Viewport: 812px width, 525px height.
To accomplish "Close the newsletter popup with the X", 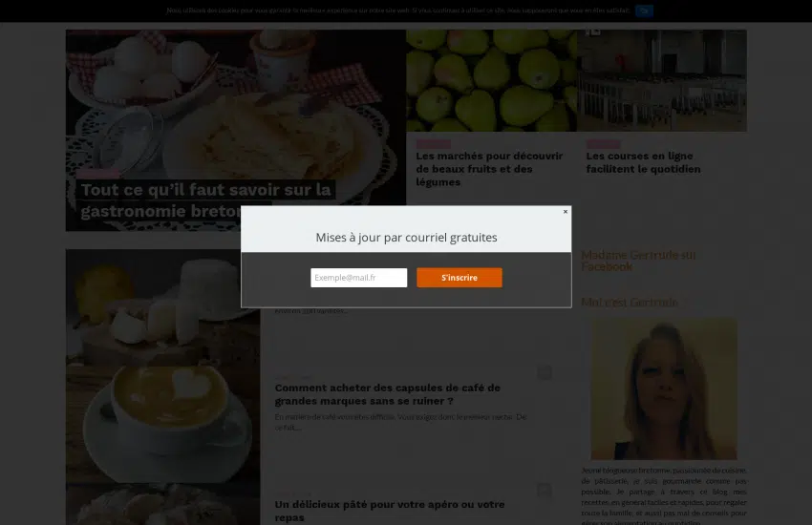I will [565, 212].
